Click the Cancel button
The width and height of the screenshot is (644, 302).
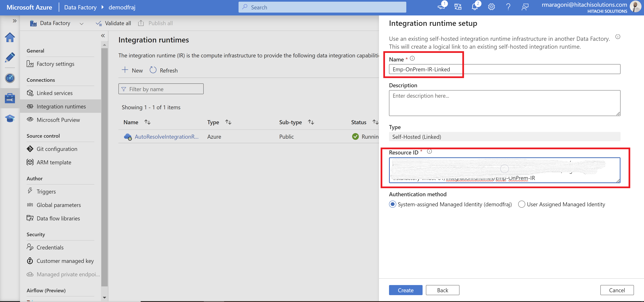pos(617,290)
